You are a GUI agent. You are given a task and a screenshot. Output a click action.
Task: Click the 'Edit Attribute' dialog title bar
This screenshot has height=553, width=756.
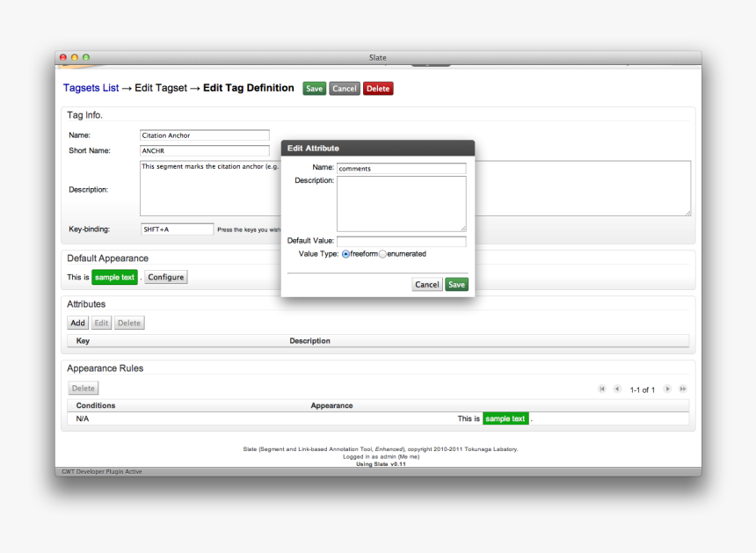point(378,148)
